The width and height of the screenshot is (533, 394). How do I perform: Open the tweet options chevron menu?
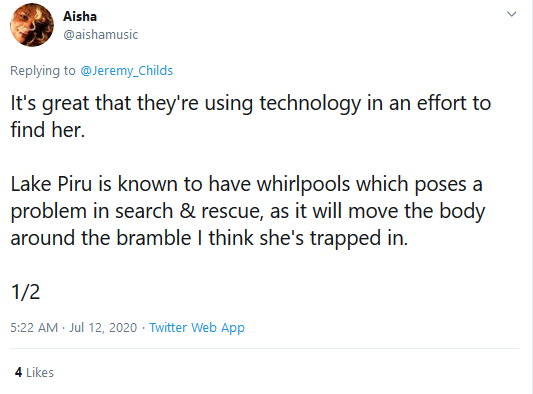point(511,14)
